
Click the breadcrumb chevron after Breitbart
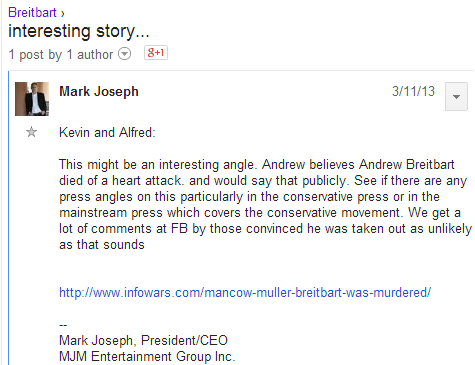click(62, 14)
